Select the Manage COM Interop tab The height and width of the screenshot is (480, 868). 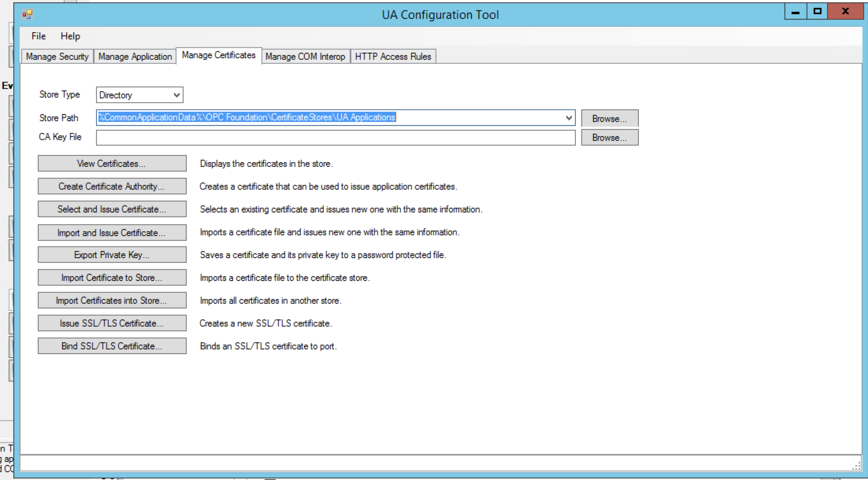click(306, 56)
